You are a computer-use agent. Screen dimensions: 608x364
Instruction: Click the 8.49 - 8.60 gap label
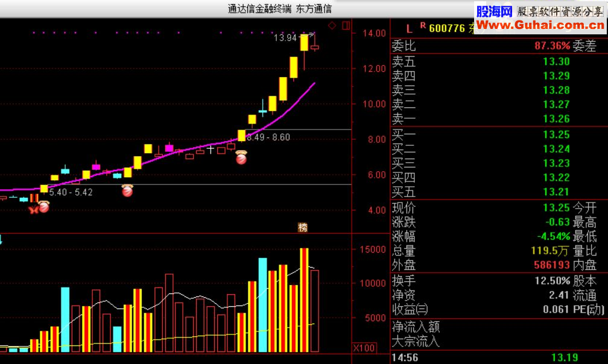point(268,137)
